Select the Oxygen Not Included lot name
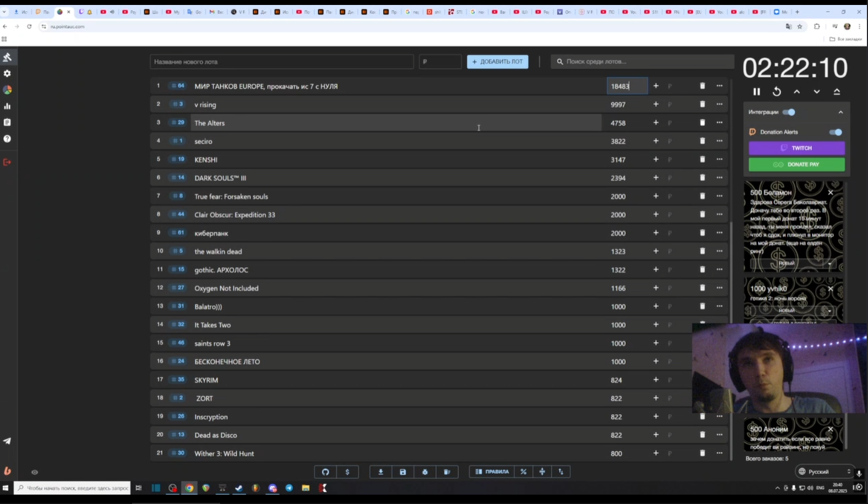The image size is (868, 504). click(226, 288)
